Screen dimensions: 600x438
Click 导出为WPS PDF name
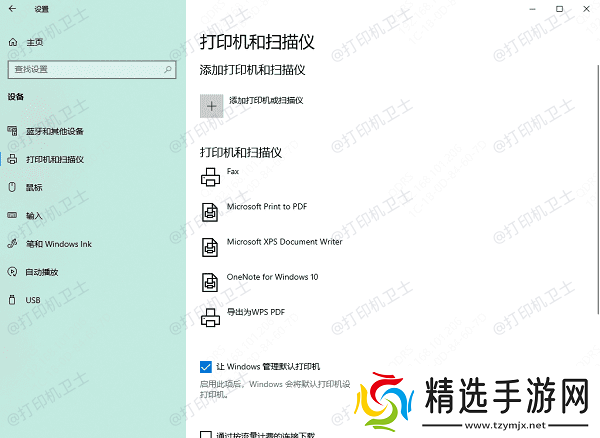point(256,312)
